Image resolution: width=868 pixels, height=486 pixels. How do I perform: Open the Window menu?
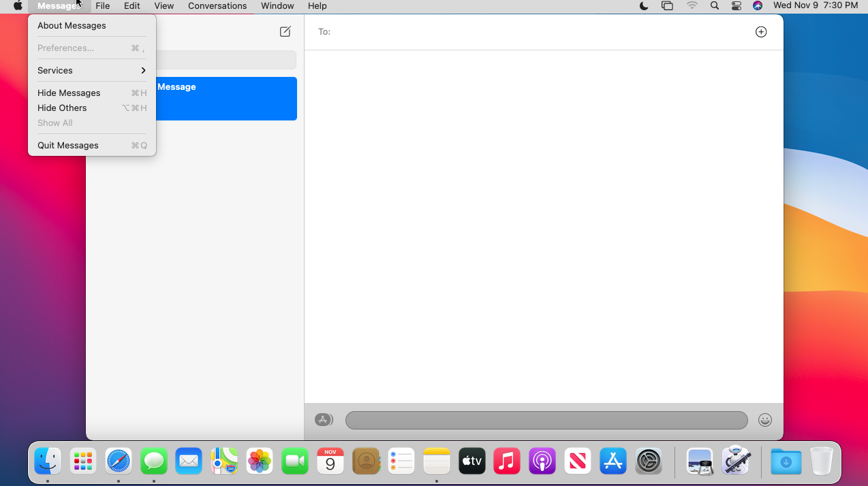pyautogui.click(x=277, y=5)
